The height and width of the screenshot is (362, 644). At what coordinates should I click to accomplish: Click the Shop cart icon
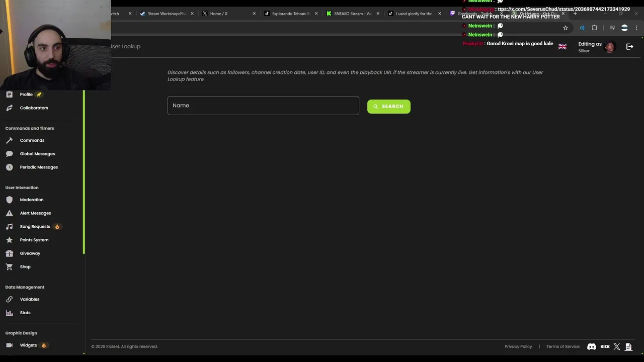tap(9, 266)
